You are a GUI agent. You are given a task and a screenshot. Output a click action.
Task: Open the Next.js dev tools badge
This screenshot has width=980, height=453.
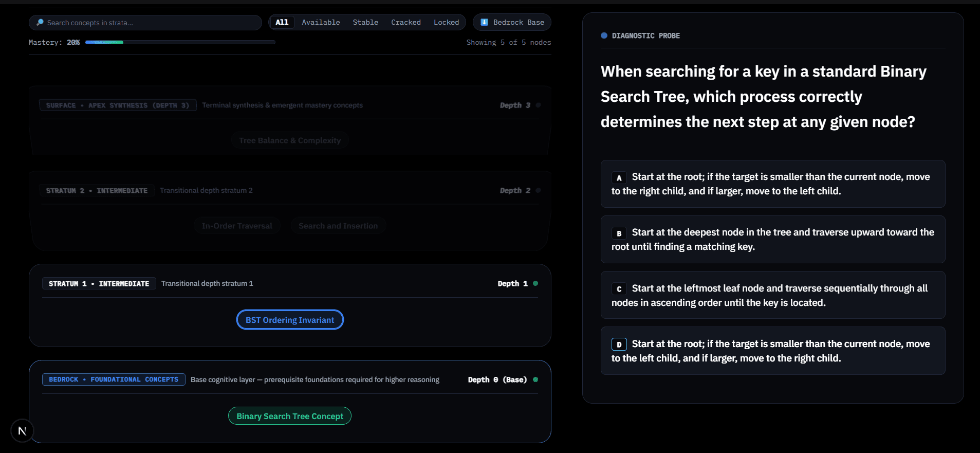(22, 431)
